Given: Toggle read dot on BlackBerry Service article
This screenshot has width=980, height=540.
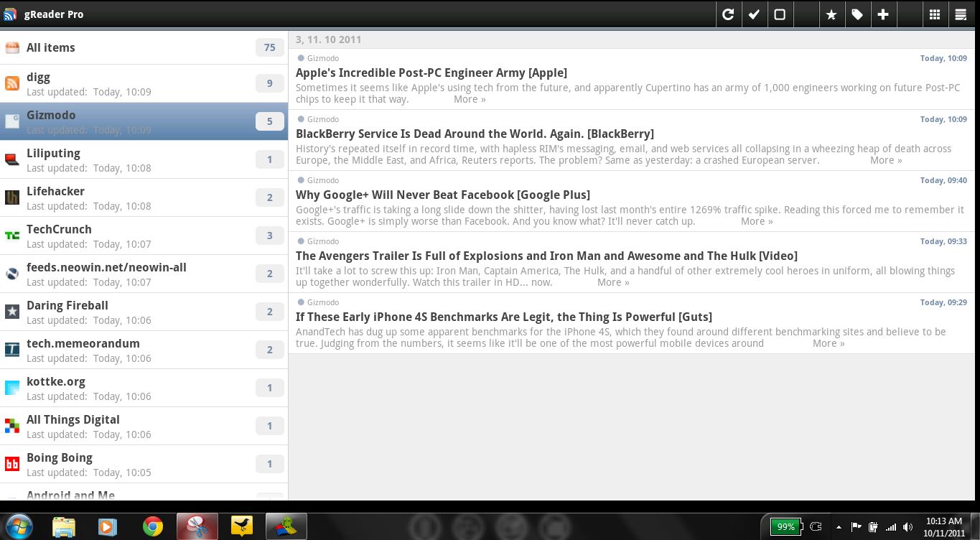Looking at the screenshot, I should tap(301, 119).
